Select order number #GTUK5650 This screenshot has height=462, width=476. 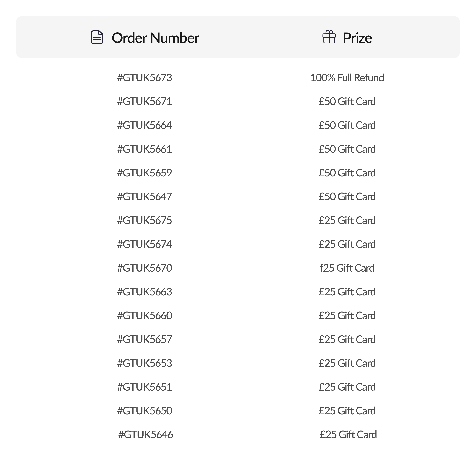point(144,411)
